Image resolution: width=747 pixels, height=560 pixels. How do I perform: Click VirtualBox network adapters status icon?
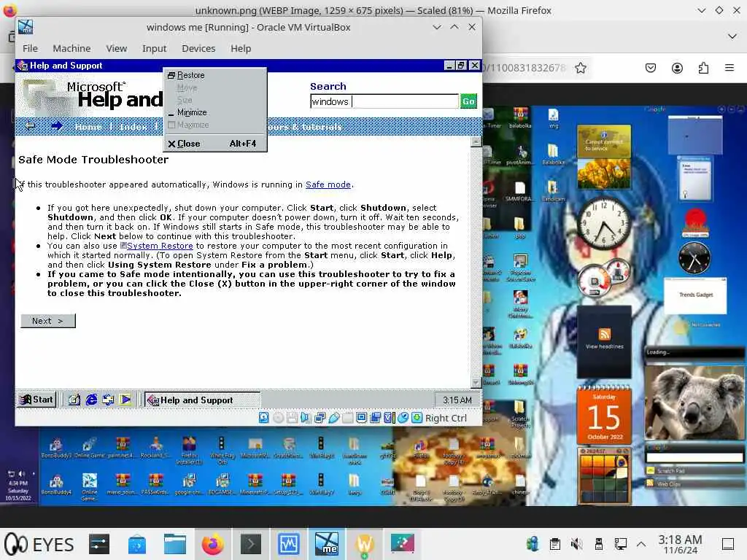(320, 418)
